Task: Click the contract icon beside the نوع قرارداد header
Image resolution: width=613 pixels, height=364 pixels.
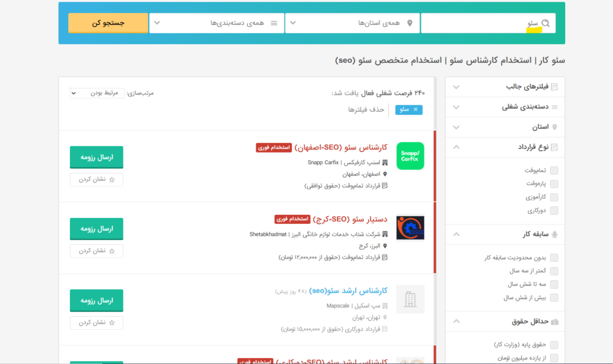Action: (x=555, y=147)
